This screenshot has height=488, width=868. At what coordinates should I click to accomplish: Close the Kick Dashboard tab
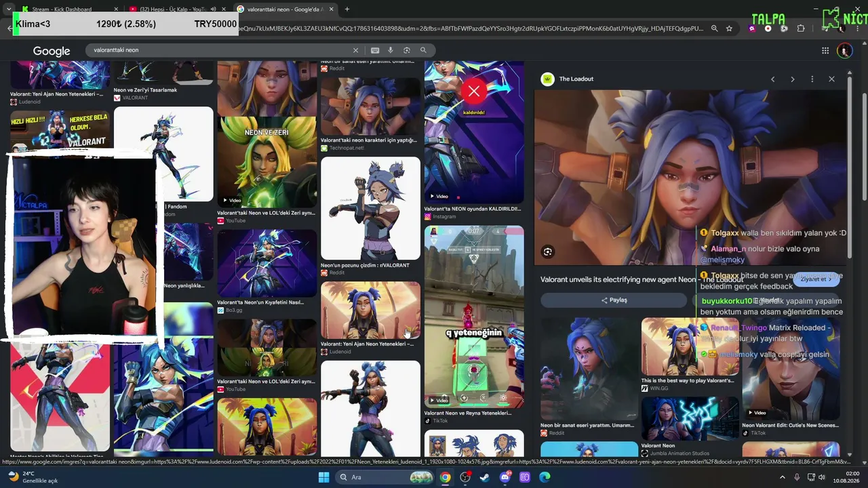116,9
